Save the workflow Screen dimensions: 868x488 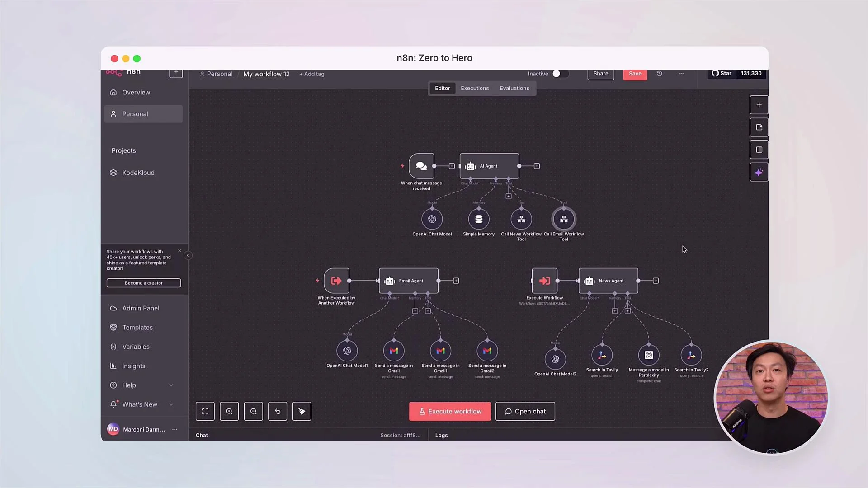coord(635,74)
